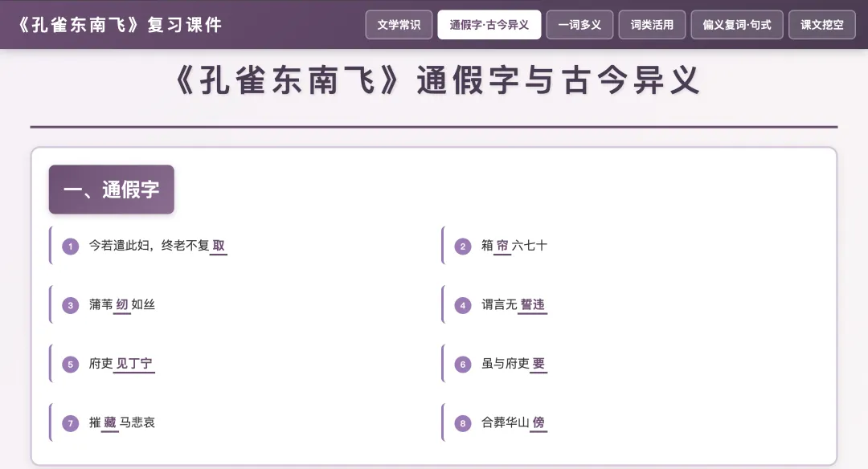Select the number 5 circle badge
The width and height of the screenshot is (868, 469).
pos(70,365)
